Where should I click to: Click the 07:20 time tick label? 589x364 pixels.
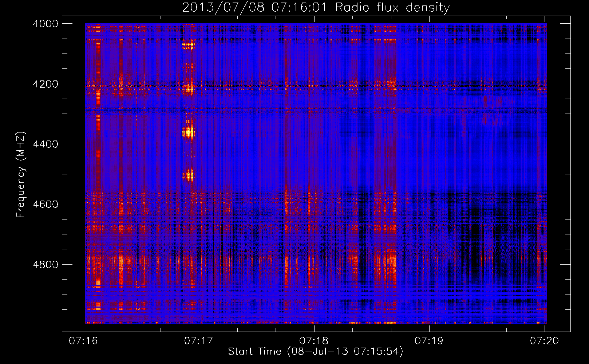tap(544, 341)
